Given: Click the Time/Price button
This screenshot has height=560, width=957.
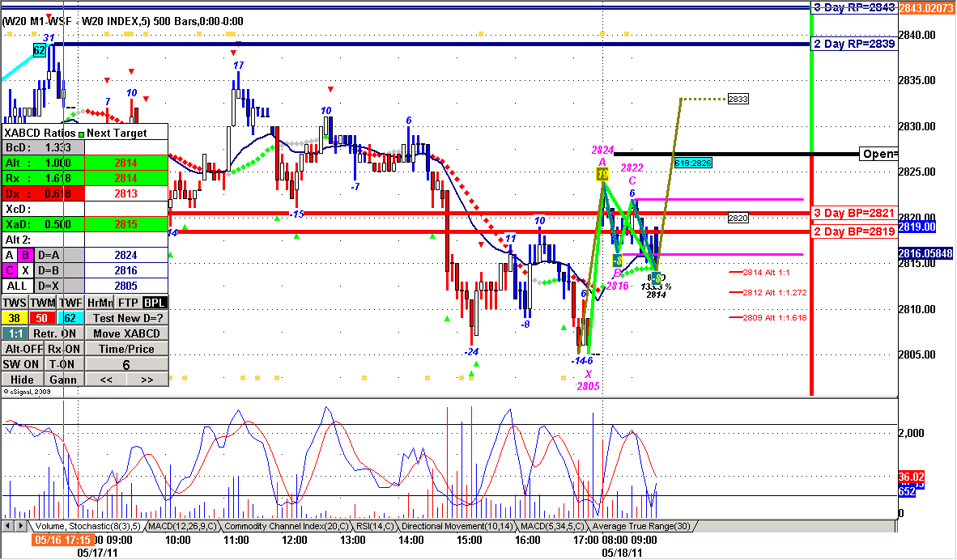Looking at the screenshot, I should point(127,349).
